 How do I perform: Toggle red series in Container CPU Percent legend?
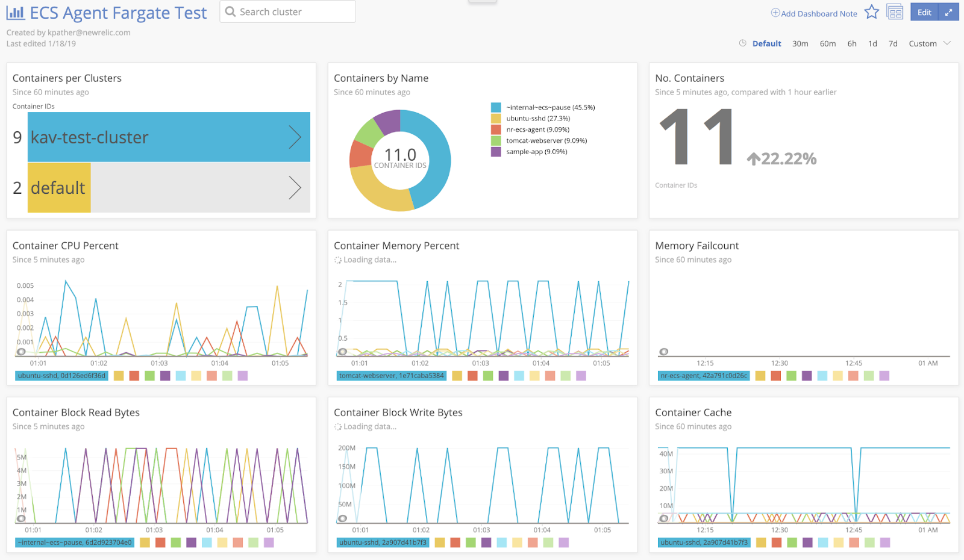click(134, 376)
